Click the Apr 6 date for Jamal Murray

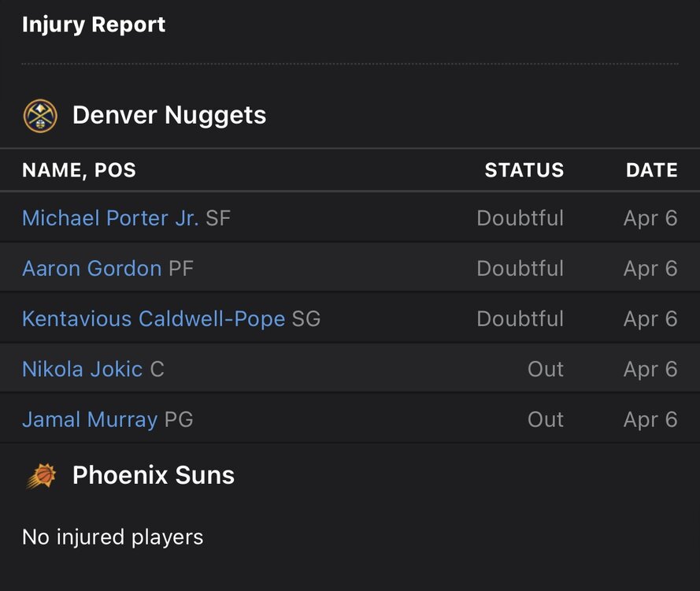click(650, 420)
